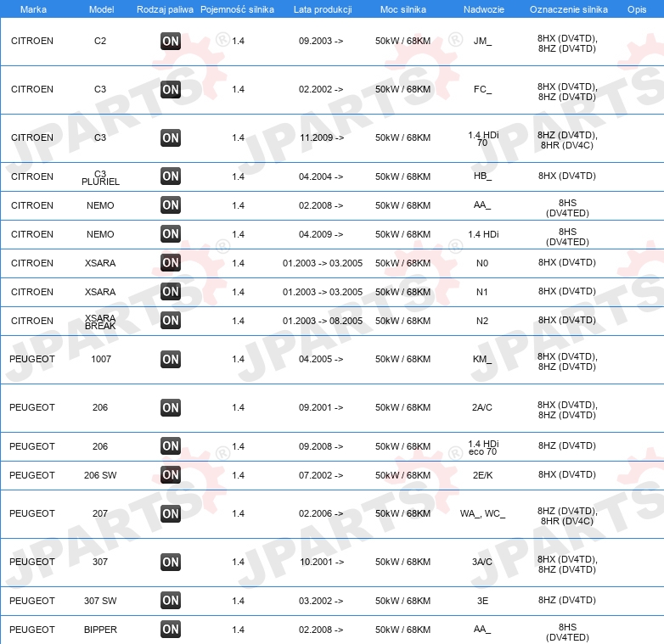
Task: Click the Rodzaj paliwa column header
Action: [x=165, y=9]
